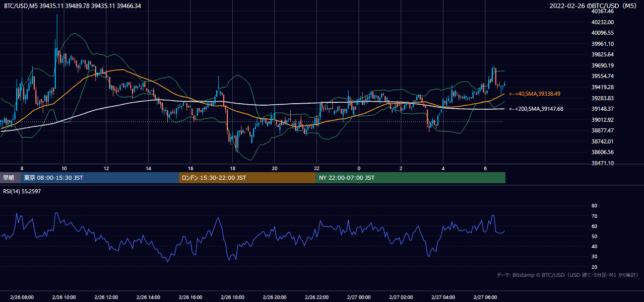Click the 38877.47 price axis label
644x302 pixels.
[603, 130]
